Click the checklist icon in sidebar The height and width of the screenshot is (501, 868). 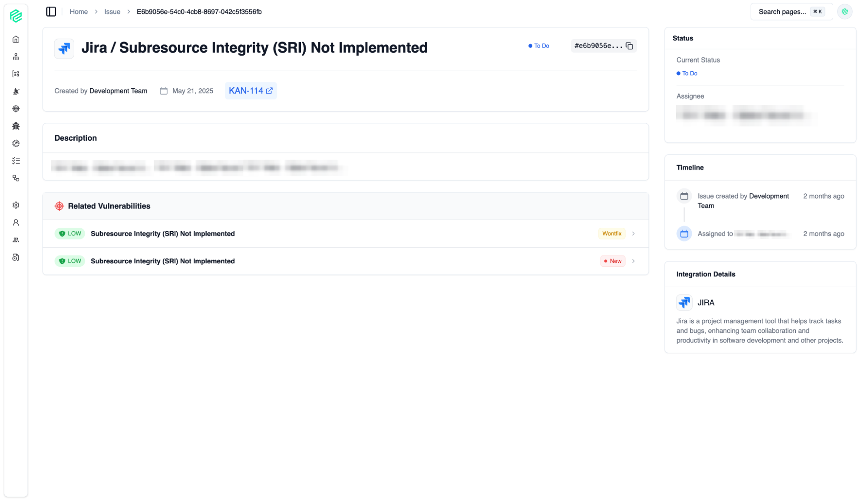point(16,161)
